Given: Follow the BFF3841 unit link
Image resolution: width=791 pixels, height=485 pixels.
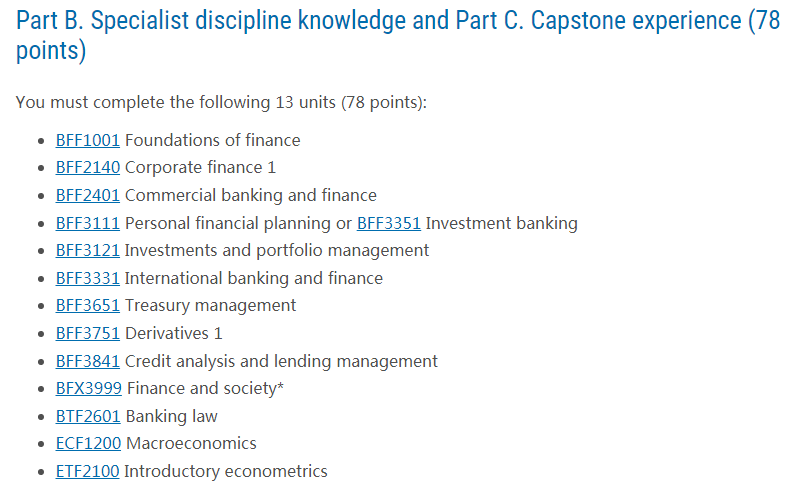Looking at the screenshot, I should point(87,361).
